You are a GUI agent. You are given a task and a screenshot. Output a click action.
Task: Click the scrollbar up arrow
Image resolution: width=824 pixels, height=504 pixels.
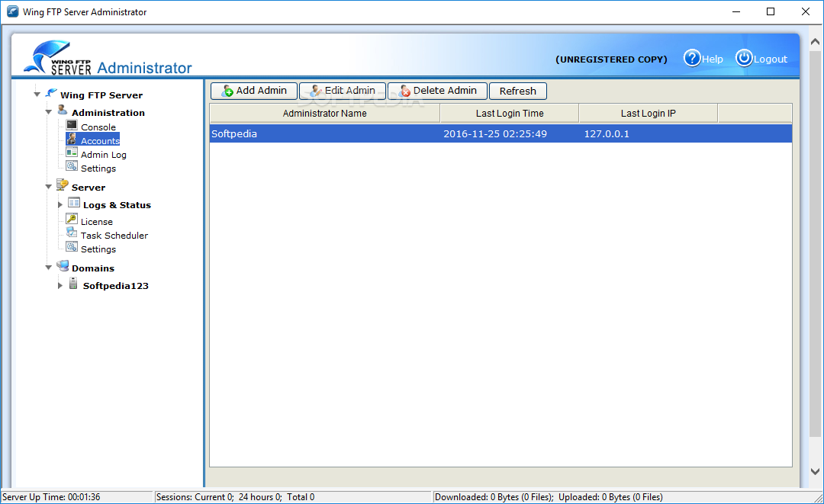[x=815, y=41]
